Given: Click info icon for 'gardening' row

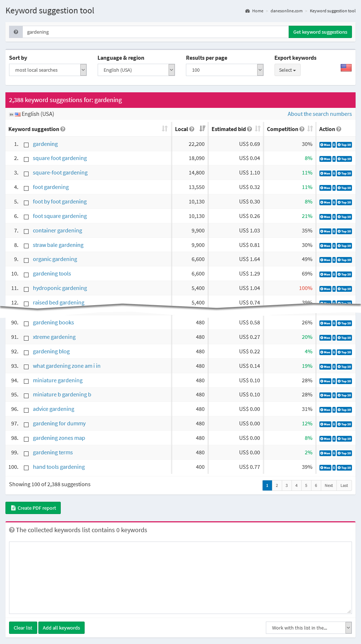Looking at the screenshot, I should [334, 145].
